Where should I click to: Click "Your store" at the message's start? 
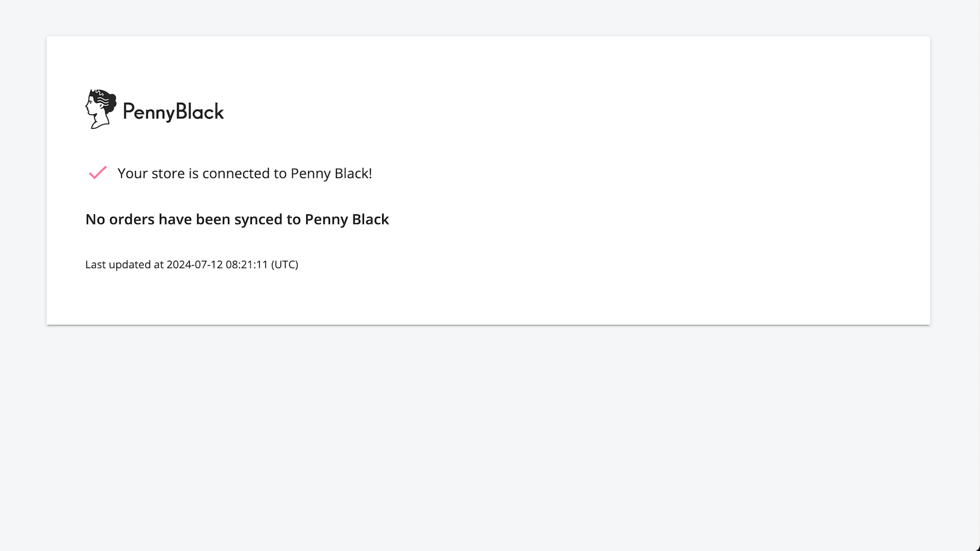point(151,173)
